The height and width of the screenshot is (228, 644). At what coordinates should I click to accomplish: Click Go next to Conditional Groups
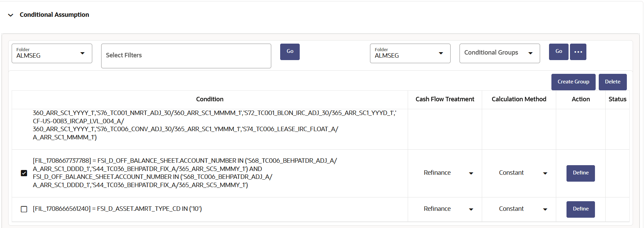[558, 52]
